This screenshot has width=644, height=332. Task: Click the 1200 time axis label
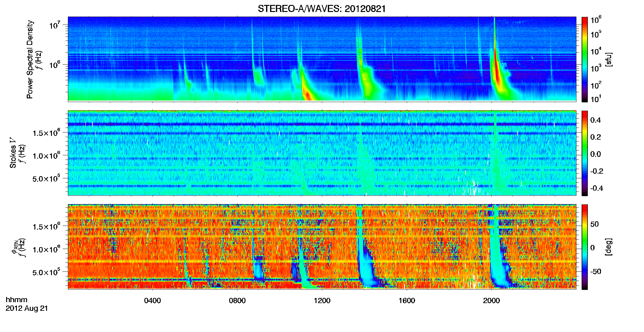322,301
